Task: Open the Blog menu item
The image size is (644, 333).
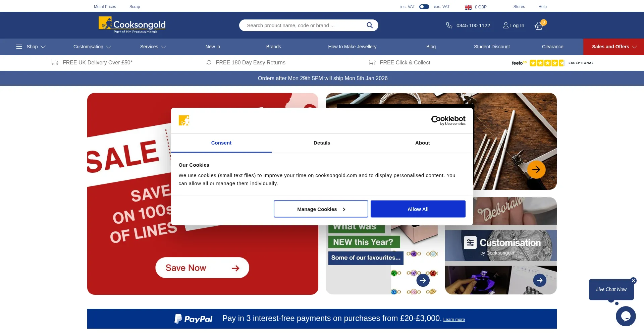Action: tap(431, 47)
